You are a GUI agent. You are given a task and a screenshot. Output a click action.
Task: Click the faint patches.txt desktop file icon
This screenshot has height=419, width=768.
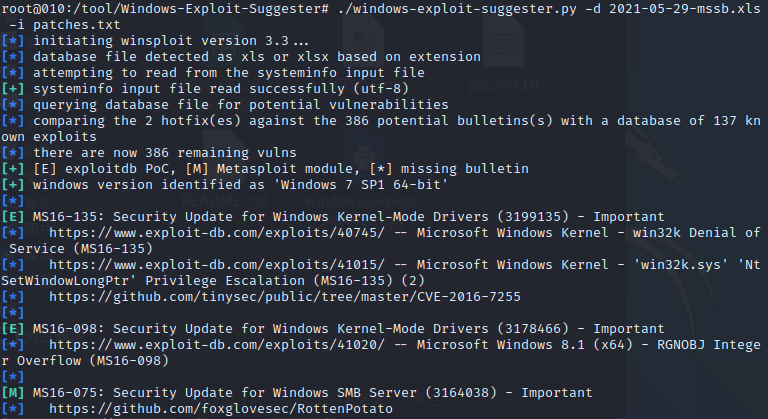click(x=504, y=42)
